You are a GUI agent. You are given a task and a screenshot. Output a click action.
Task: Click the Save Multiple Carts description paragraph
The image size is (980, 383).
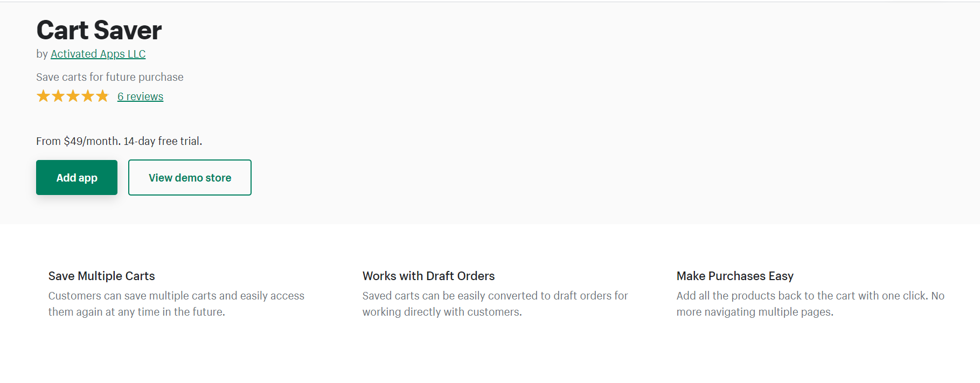(x=176, y=304)
